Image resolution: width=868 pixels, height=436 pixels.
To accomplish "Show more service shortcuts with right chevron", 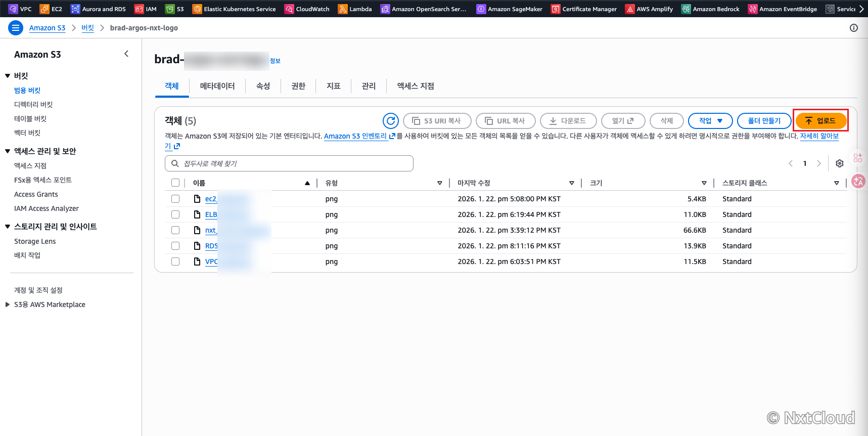I will point(861,9).
